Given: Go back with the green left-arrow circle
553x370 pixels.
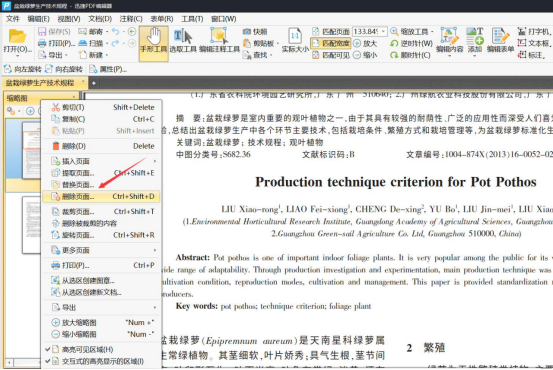Looking at the screenshot, I should pos(132,32).
